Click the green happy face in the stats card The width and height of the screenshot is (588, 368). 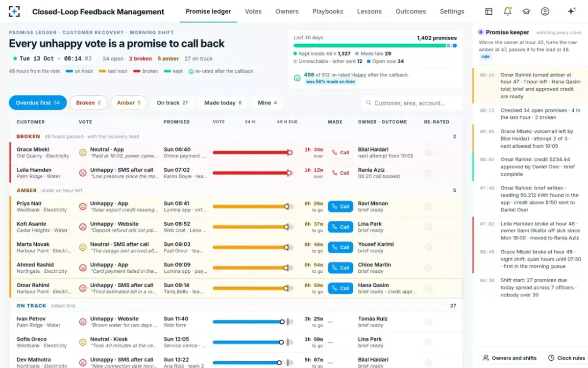[x=297, y=78]
